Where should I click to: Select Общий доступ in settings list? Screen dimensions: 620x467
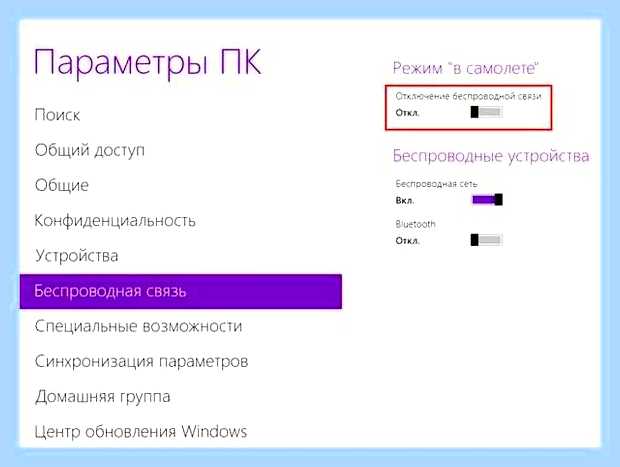pos(90,151)
